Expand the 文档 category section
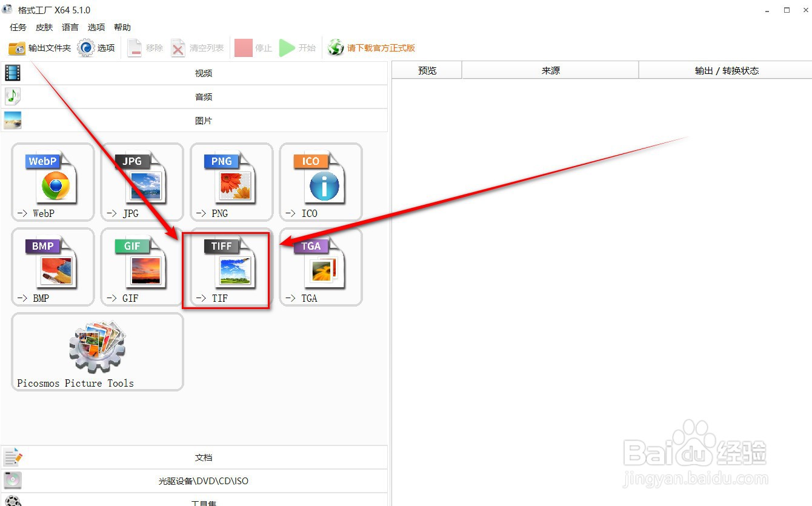Viewport: 812px width, 506px height. click(x=194, y=458)
